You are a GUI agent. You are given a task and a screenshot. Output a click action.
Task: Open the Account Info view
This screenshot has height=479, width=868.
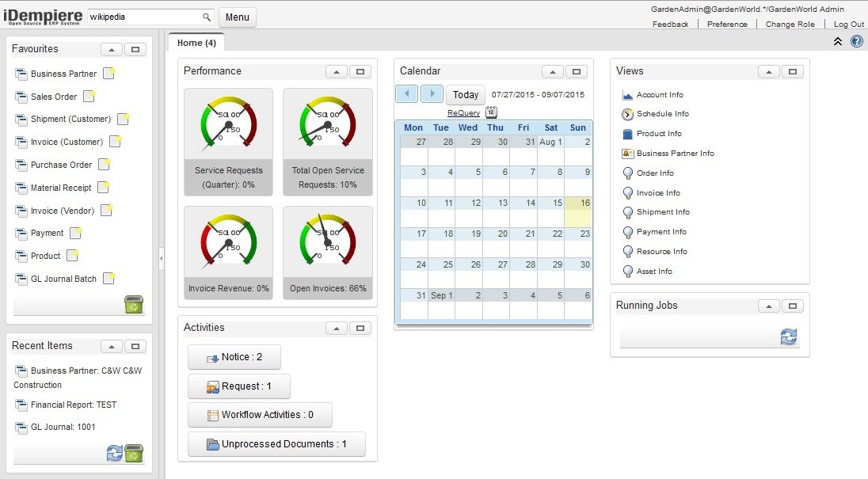tap(660, 94)
